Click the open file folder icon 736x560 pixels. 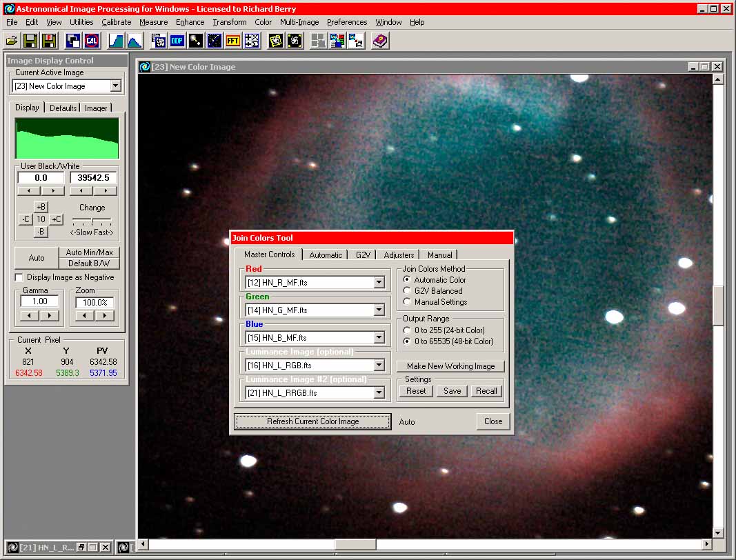pos(12,41)
